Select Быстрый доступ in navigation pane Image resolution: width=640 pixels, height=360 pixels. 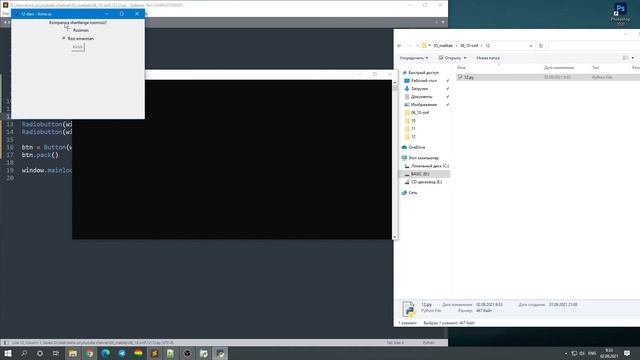(420, 73)
